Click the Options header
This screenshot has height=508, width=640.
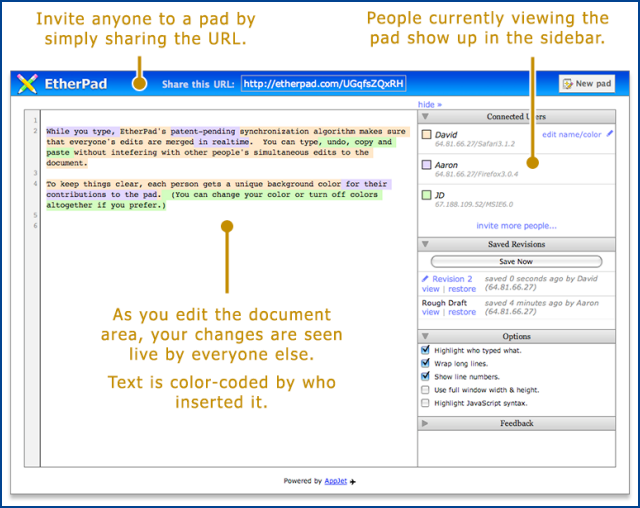[x=516, y=337]
